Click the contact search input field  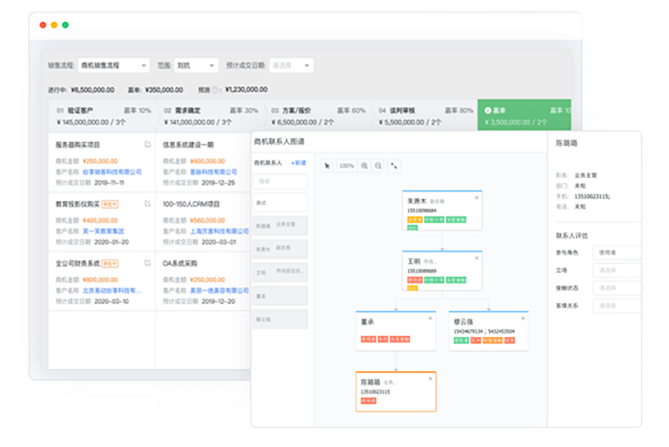pyautogui.click(x=279, y=181)
